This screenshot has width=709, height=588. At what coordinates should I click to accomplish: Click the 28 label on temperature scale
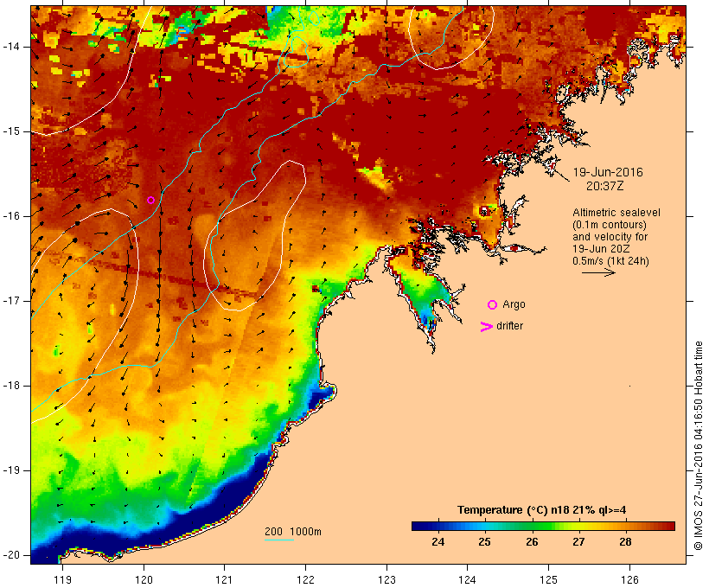point(625,542)
